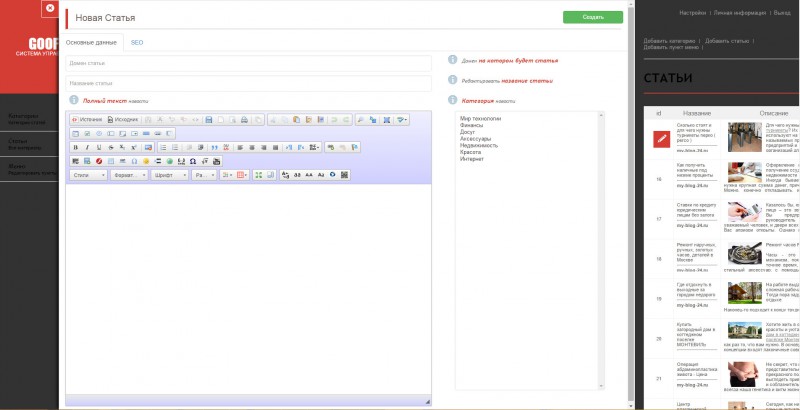The image size is (800, 410).
Task: Open the Шрифт font dropdown
Action: coord(169,175)
